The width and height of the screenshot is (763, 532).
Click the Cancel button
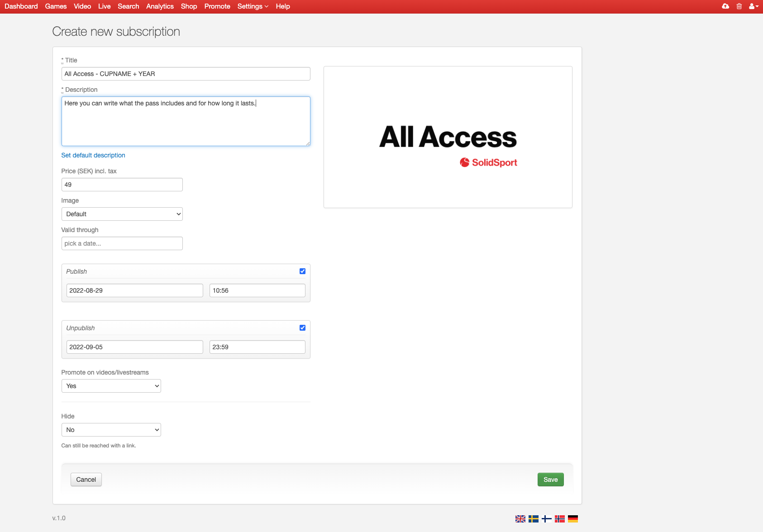pyautogui.click(x=86, y=480)
